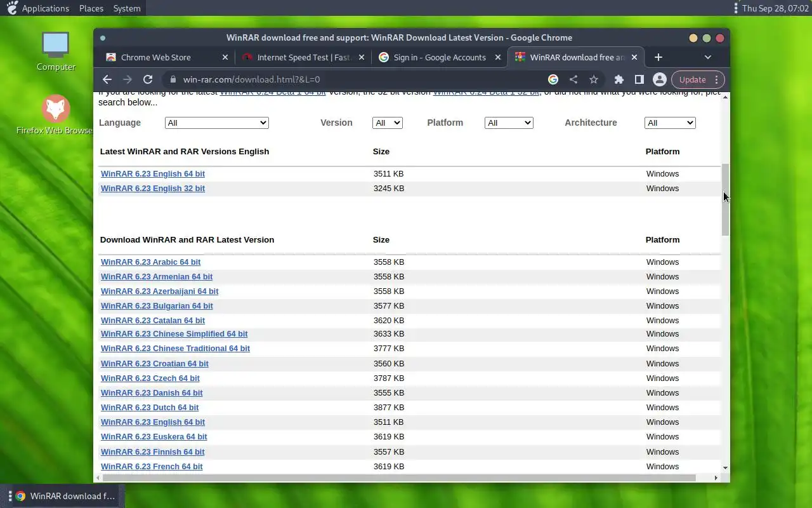The image size is (812, 508).
Task: Click window menu dot in title bar
Action: [x=103, y=38]
